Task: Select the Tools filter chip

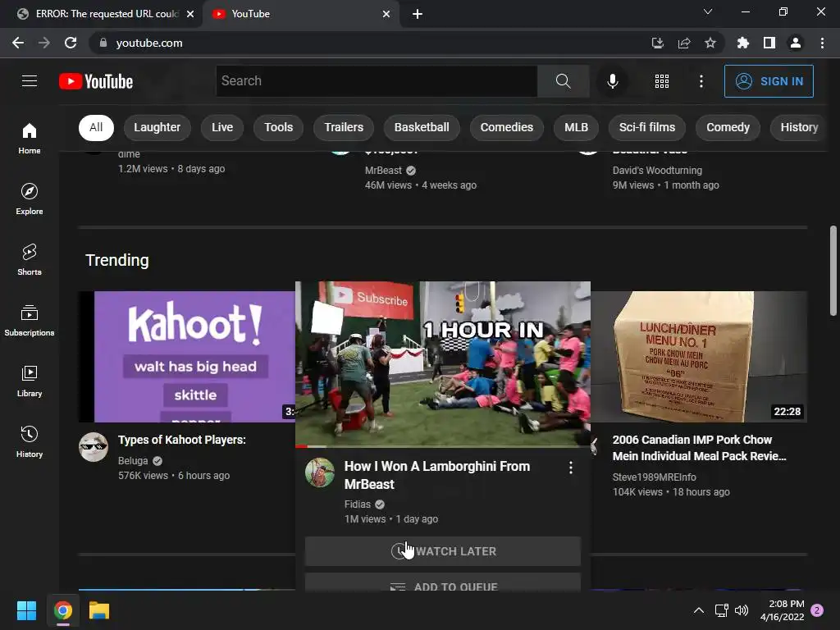Action: [279, 127]
